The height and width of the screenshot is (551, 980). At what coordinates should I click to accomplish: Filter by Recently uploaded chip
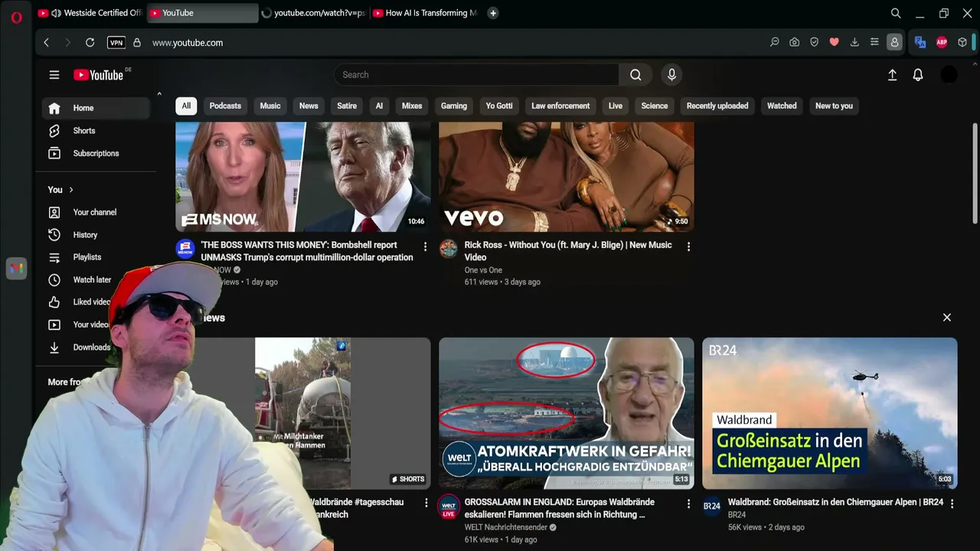coord(717,106)
